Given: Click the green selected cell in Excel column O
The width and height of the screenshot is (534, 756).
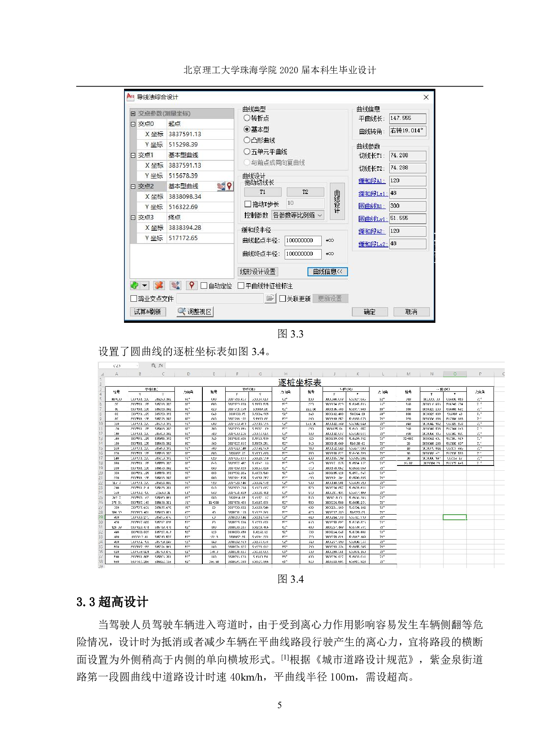Looking at the screenshot, I should tap(454, 517).
